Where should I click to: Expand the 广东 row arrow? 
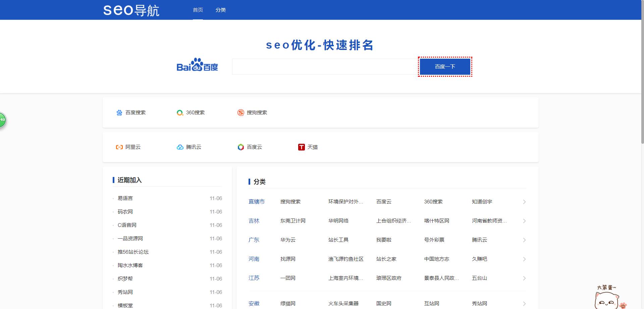point(524,240)
